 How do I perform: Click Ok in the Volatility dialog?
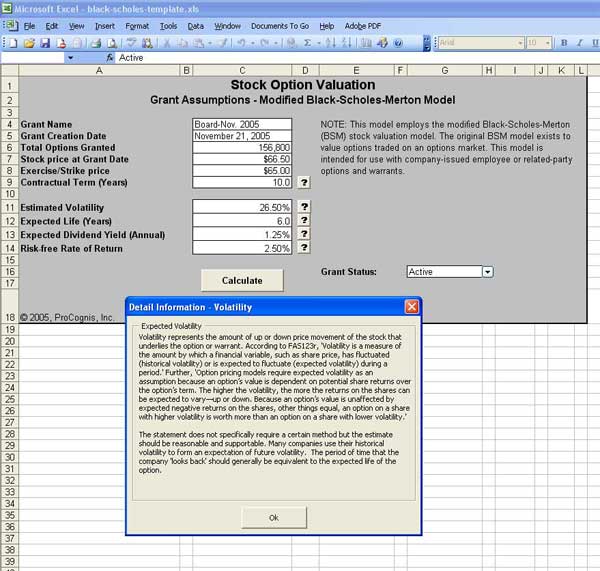[x=274, y=517]
